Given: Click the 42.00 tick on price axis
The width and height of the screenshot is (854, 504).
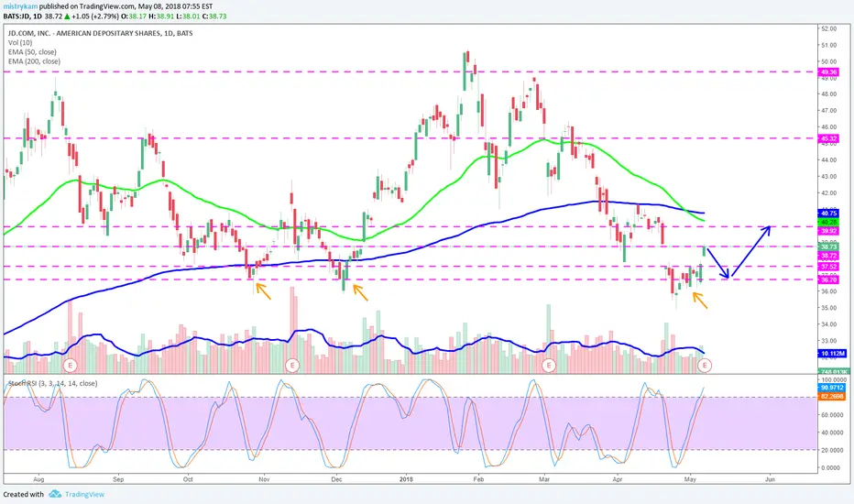Looking at the screenshot, I should pos(829,192).
